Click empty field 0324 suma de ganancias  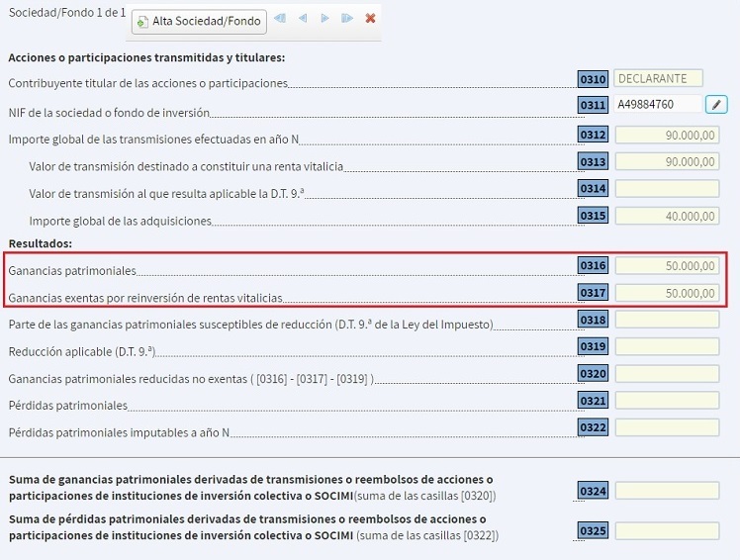pyautogui.click(x=668, y=491)
